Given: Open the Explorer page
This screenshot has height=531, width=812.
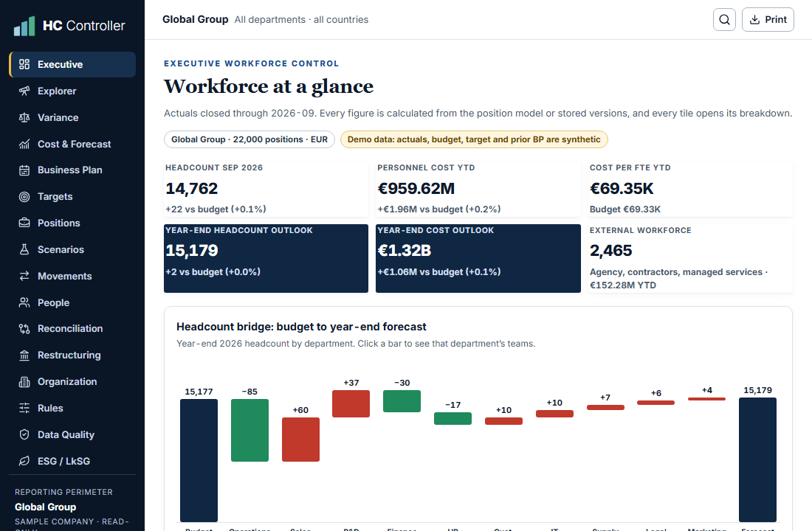Looking at the screenshot, I should coord(72,91).
